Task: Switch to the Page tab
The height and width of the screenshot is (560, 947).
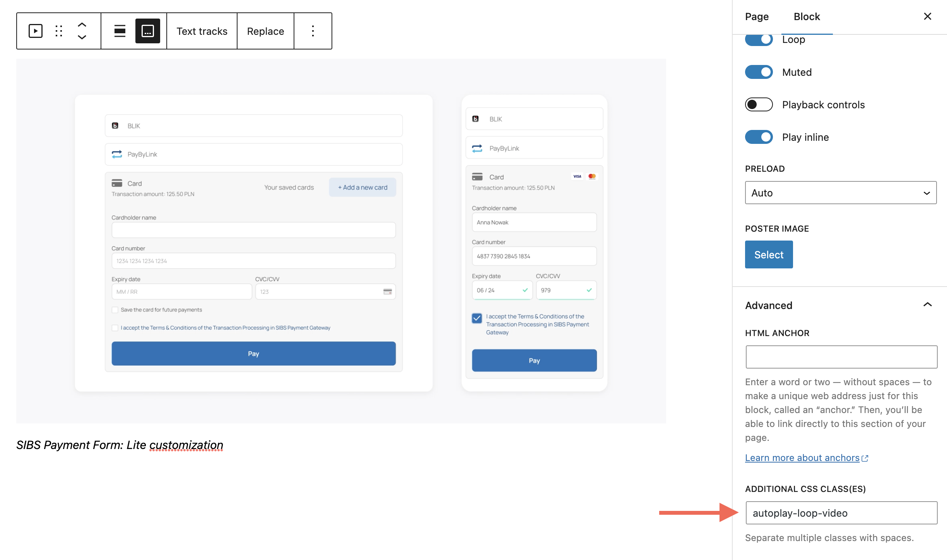Action: click(x=757, y=17)
